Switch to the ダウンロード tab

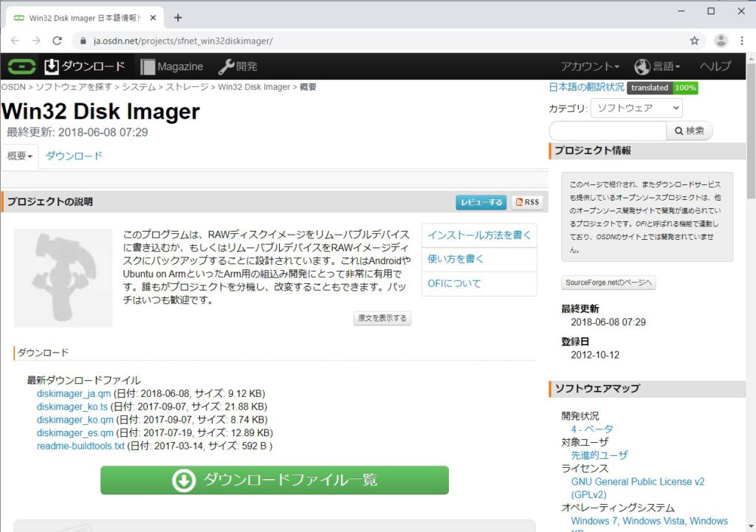tap(74, 156)
